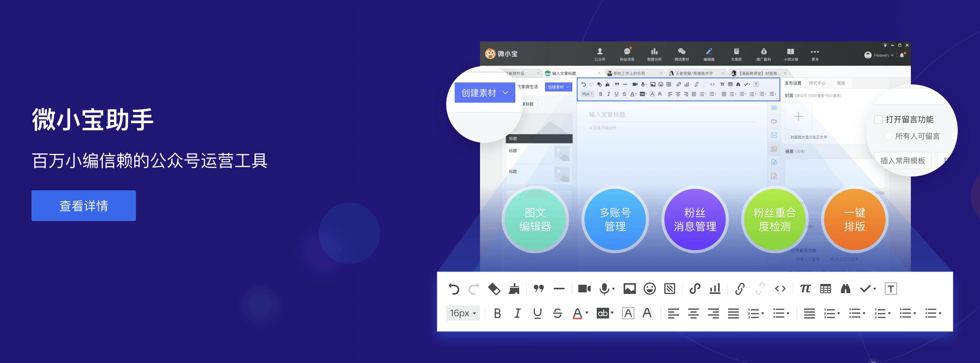This screenshot has width=980, height=363.
Task: Open the small 创建素材 dropdown in the app window
Action: pyautogui.click(x=558, y=87)
